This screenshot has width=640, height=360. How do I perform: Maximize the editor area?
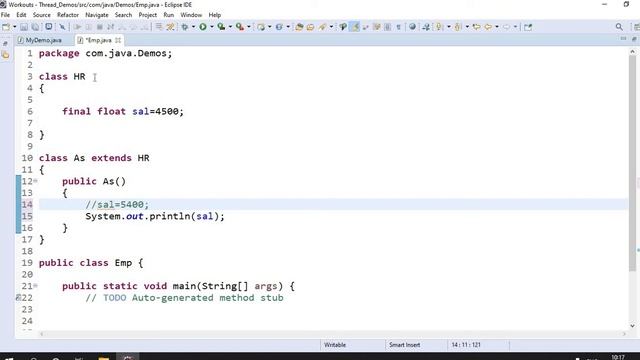[x=634, y=39]
